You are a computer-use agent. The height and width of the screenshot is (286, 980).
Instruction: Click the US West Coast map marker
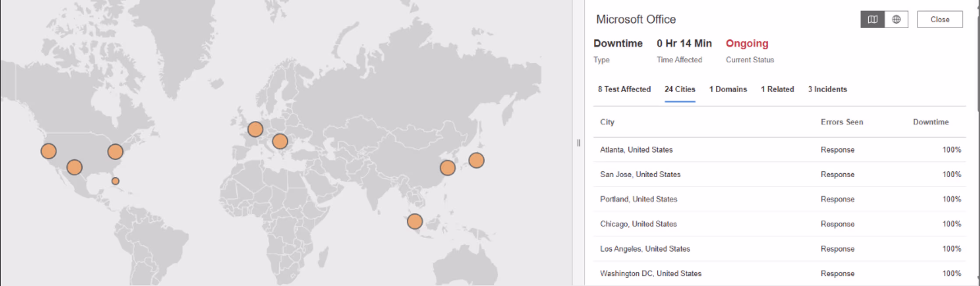tap(49, 151)
